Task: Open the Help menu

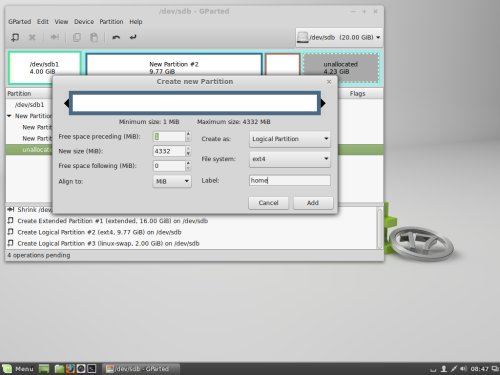Action: (x=136, y=22)
